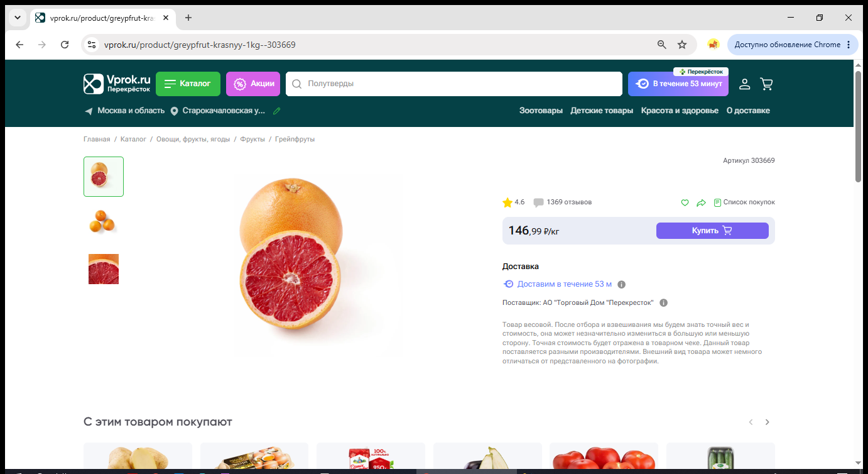
Task: Click the vertical page scrollbar
Action: (859, 126)
